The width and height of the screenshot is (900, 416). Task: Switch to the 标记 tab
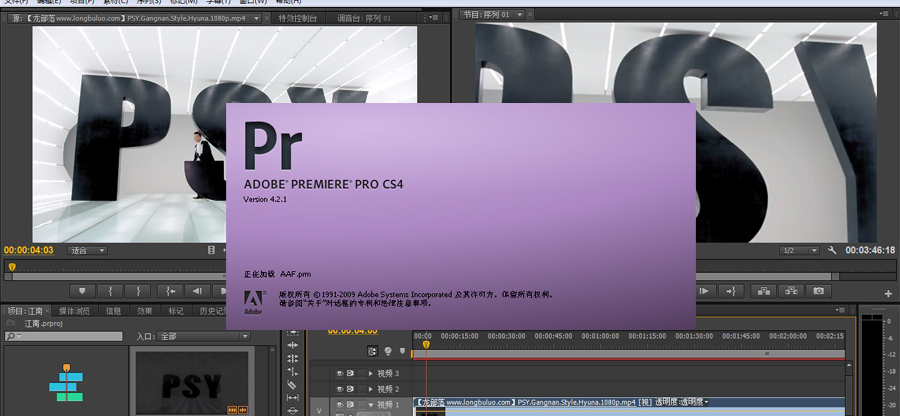[176, 311]
